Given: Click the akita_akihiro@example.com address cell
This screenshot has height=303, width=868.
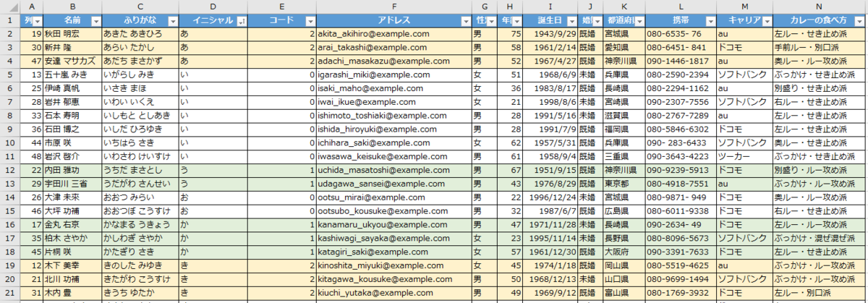Looking at the screenshot, I should coord(394,34).
